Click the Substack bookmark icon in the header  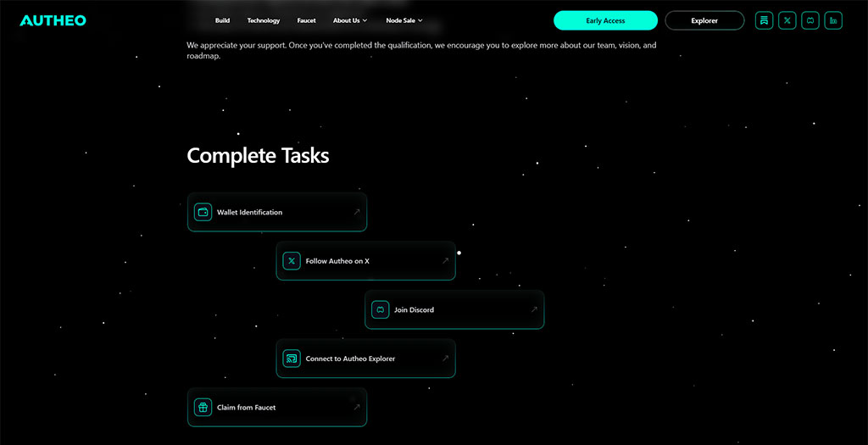(765, 20)
